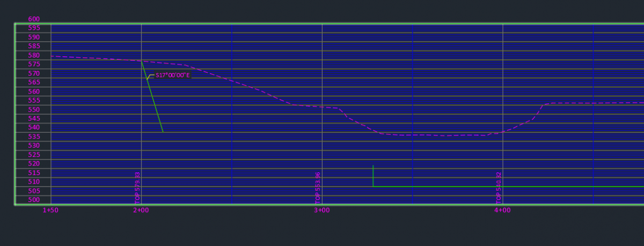This screenshot has height=246, width=644.
Task: Click the 550 elevation label
Action: [34, 110]
